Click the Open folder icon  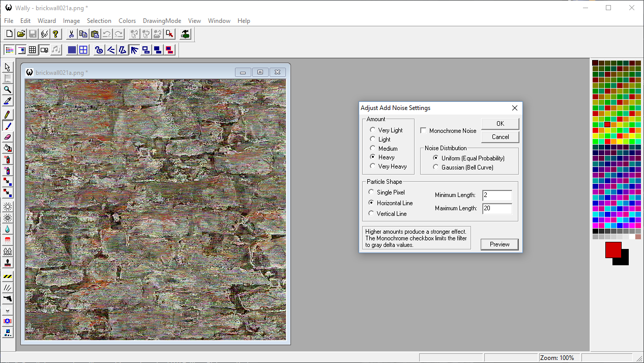tap(21, 34)
